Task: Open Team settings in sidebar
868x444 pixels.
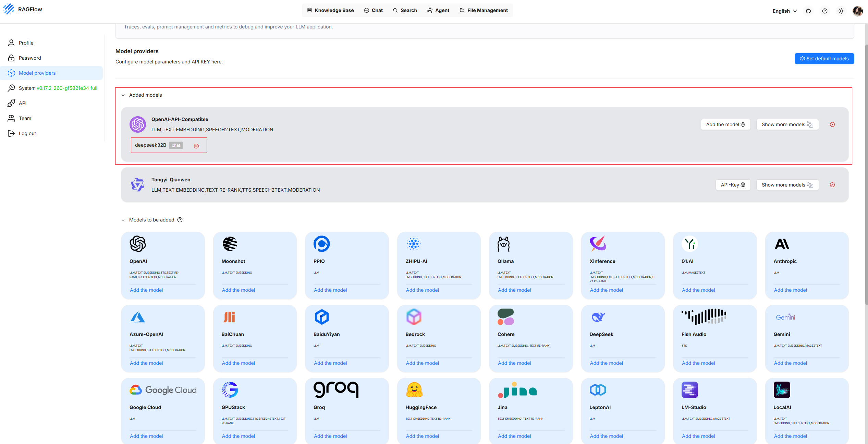Action: 51,118
